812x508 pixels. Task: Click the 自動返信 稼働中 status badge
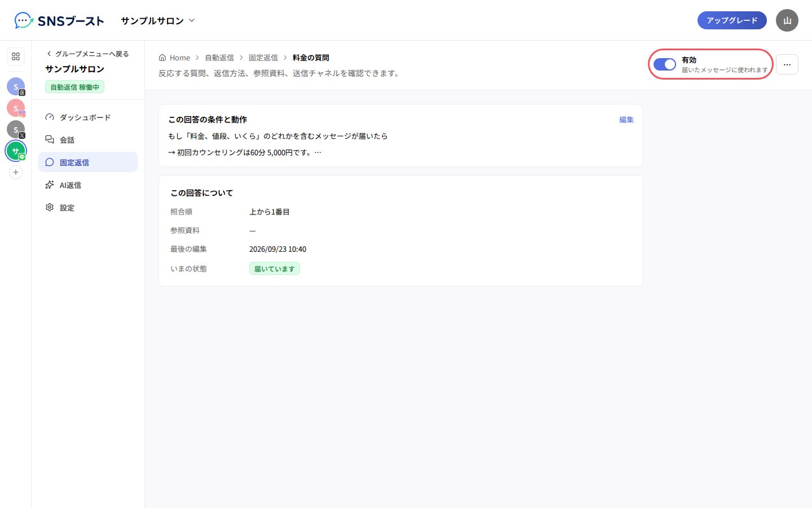75,87
